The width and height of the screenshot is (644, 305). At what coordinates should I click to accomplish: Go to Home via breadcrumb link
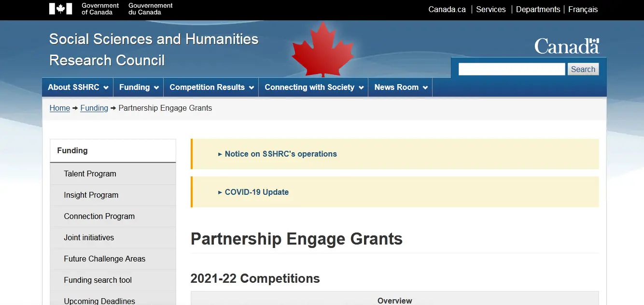tap(60, 108)
